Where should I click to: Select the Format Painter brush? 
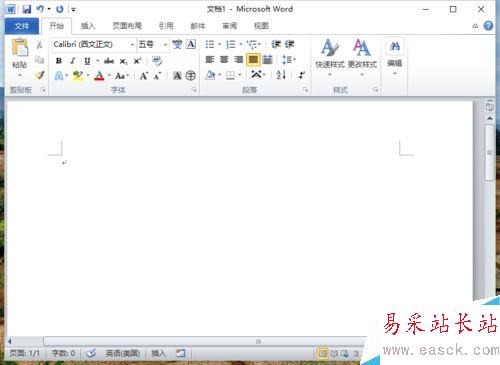coord(40,75)
